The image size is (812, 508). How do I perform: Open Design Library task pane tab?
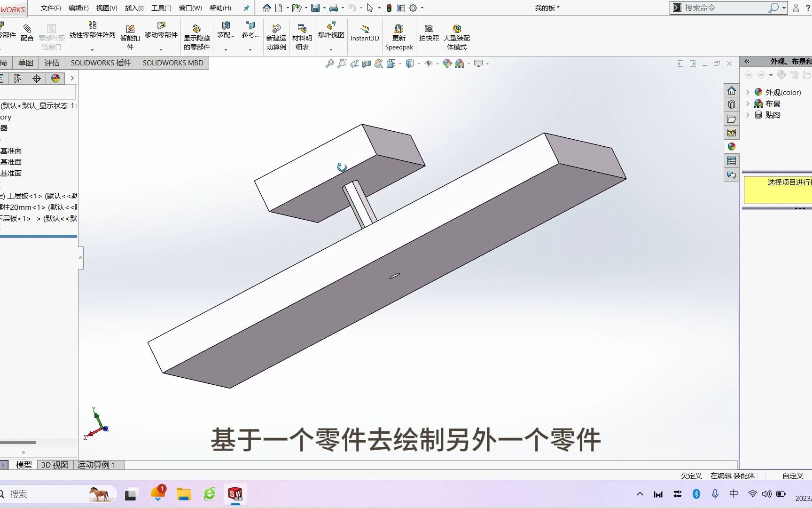pyautogui.click(x=732, y=104)
